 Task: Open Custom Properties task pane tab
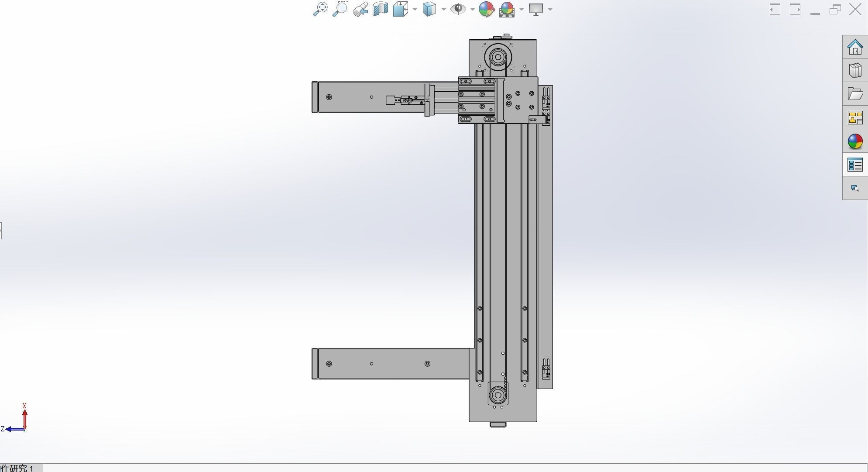[854, 165]
